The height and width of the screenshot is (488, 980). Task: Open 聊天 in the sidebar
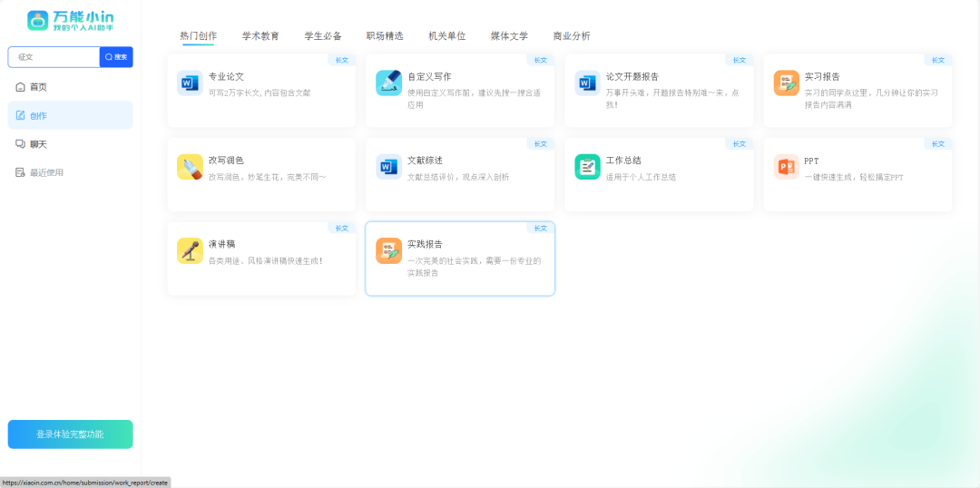click(x=70, y=143)
